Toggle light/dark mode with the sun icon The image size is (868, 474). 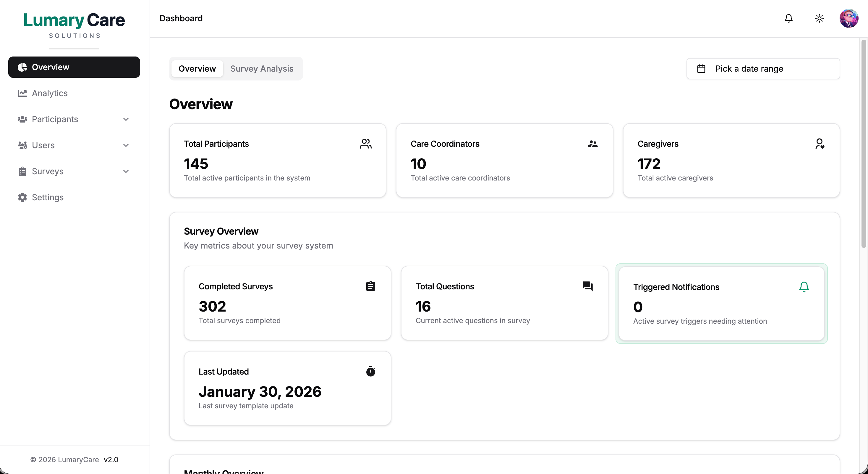coord(820,18)
